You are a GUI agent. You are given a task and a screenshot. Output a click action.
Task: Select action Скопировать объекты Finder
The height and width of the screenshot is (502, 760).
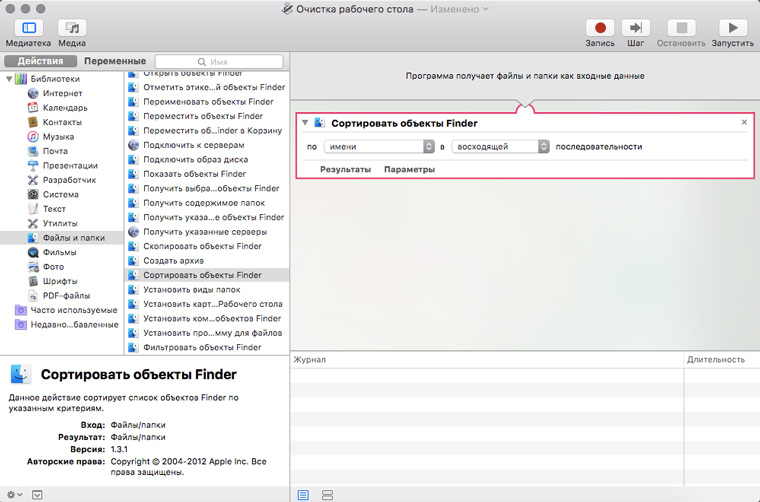[x=207, y=246]
